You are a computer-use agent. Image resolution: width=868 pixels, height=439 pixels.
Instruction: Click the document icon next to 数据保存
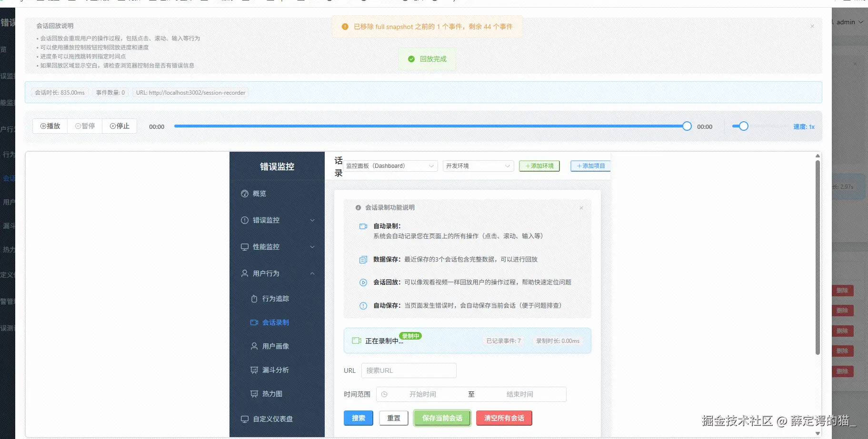363,260
